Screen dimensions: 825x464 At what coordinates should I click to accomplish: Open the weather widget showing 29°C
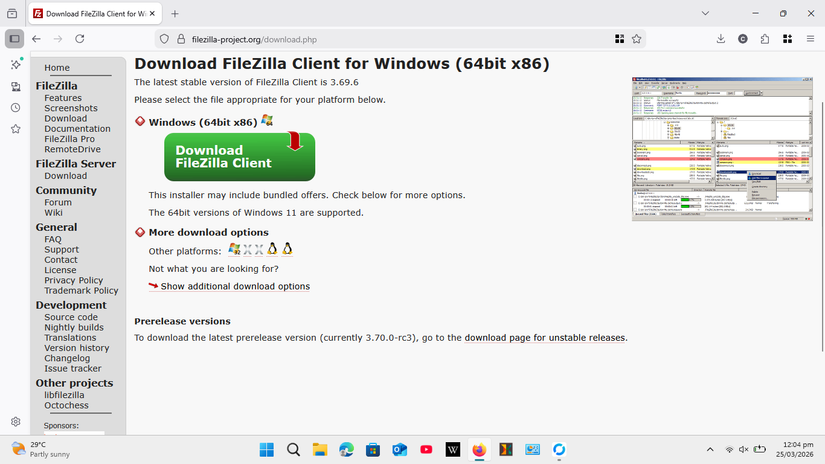(41, 449)
